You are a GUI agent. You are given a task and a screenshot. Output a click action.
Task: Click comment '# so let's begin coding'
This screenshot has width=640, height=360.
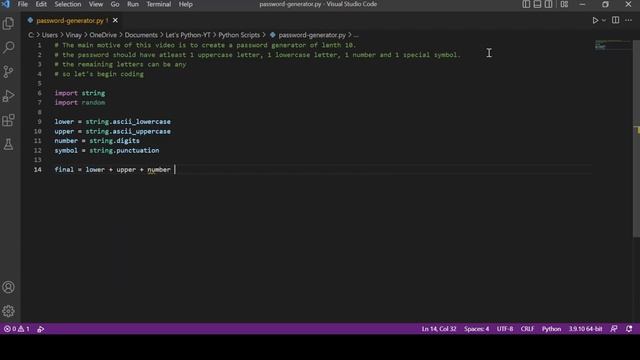coord(99,74)
